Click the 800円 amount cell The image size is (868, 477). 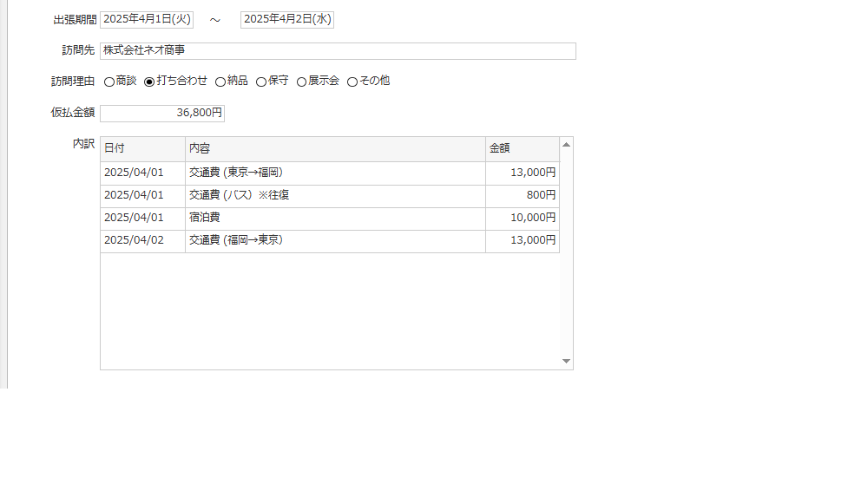[523, 195]
